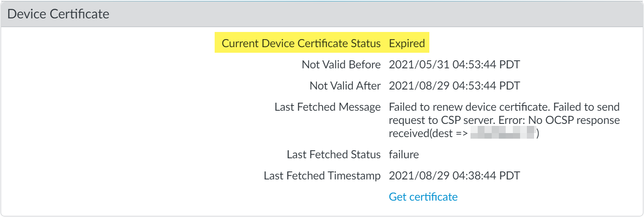Click the Get certificate link
Image resolution: width=644 pixels, height=217 pixels.
point(423,197)
